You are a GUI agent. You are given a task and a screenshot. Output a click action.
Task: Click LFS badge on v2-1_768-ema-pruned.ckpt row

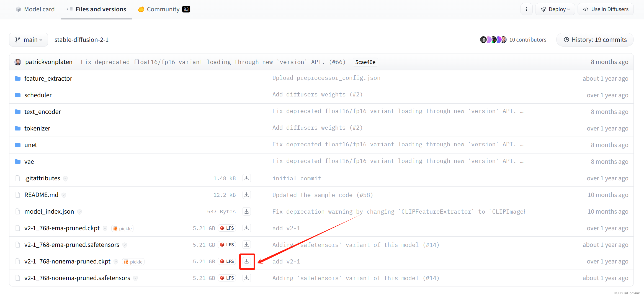pyautogui.click(x=227, y=228)
